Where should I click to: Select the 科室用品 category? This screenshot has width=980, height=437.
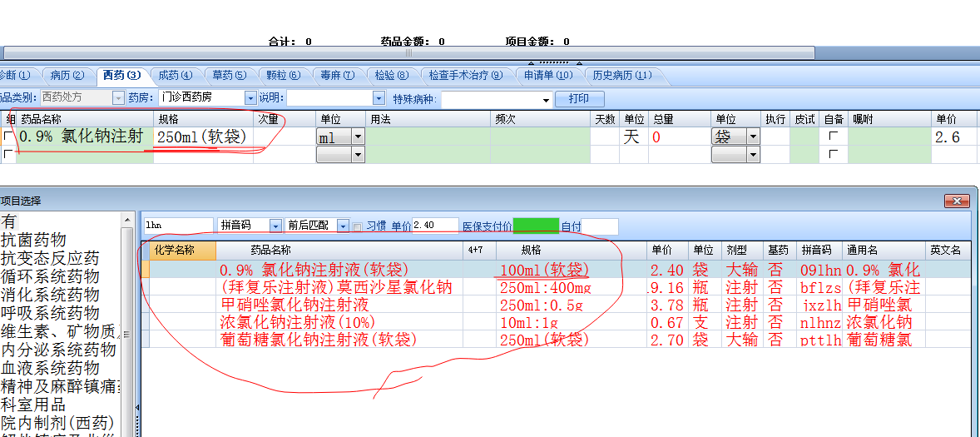pos(34,404)
